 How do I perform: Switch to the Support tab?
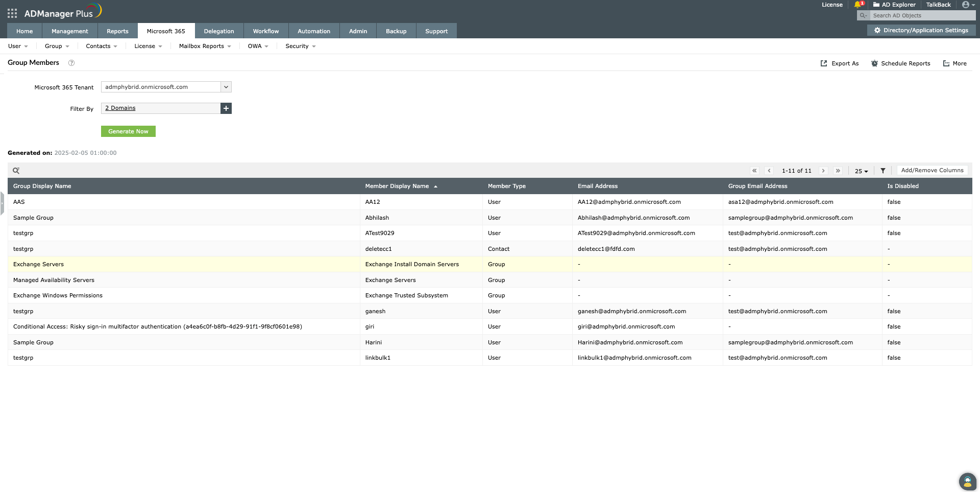[436, 31]
